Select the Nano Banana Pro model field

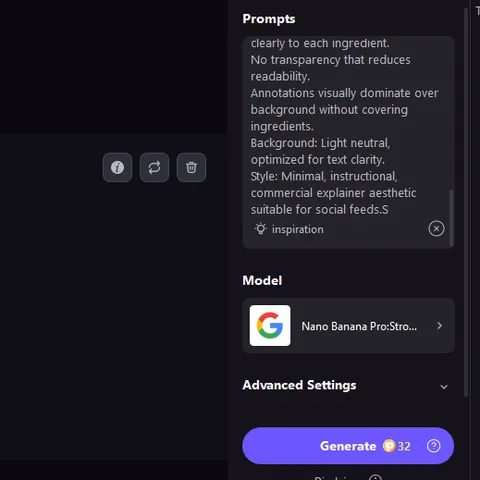pos(348,326)
